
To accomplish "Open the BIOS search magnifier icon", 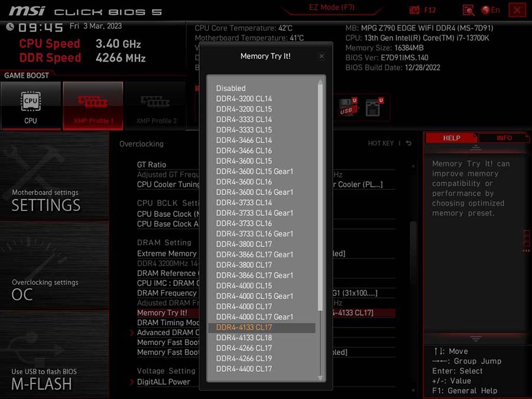I will coord(468,10).
